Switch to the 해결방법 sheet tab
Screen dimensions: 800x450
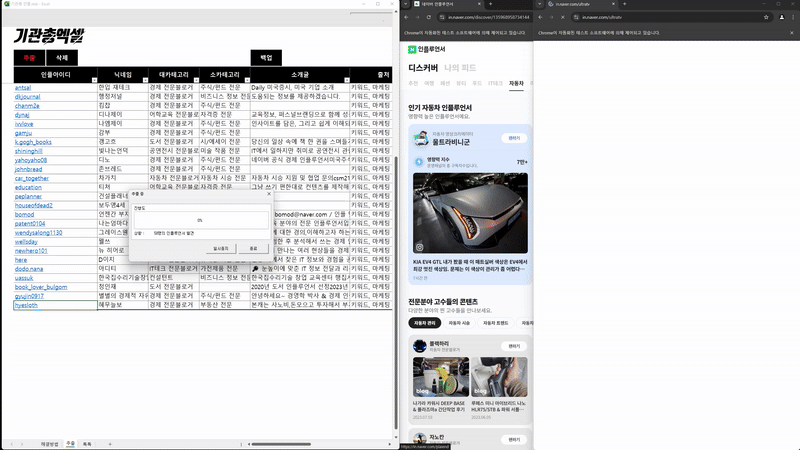point(49,444)
